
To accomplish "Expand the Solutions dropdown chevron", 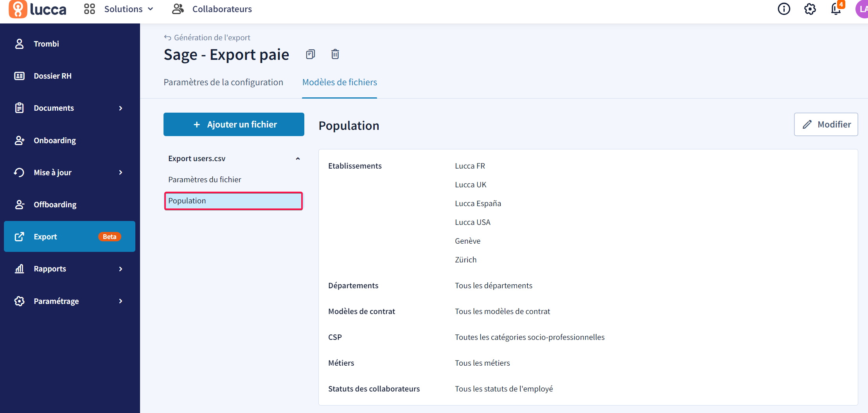I will pyautogui.click(x=151, y=9).
